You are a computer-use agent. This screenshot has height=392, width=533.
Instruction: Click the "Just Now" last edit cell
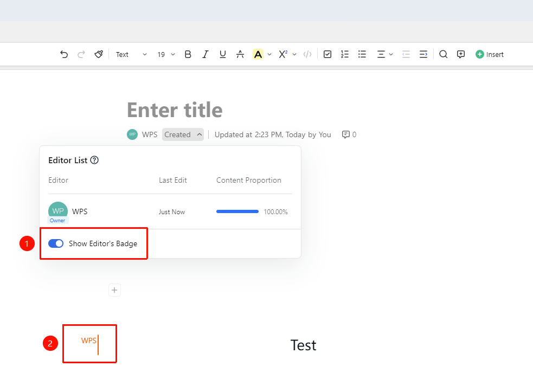[x=172, y=212]
